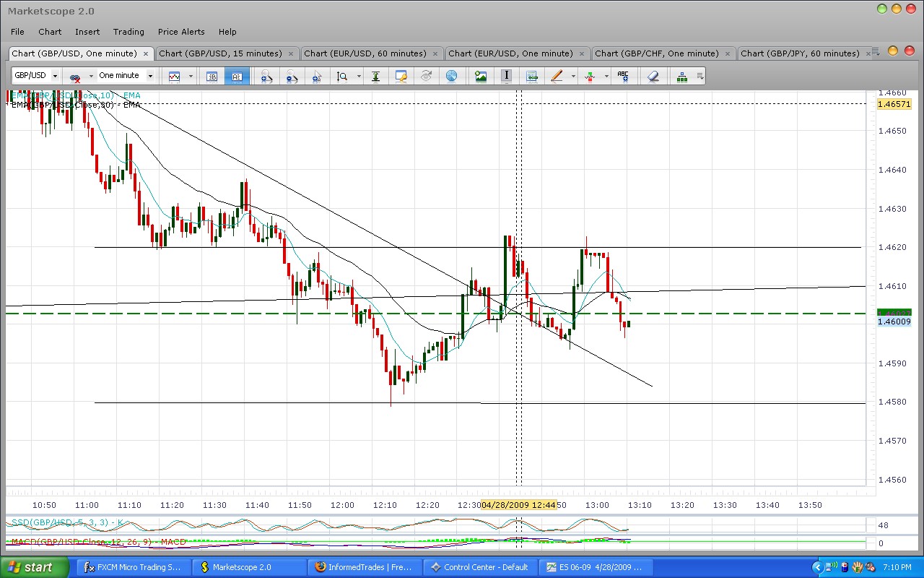This screenshot has height=578, width=924.
Task: Click the scroll to latest icon
Action: [x=531, y=76]
